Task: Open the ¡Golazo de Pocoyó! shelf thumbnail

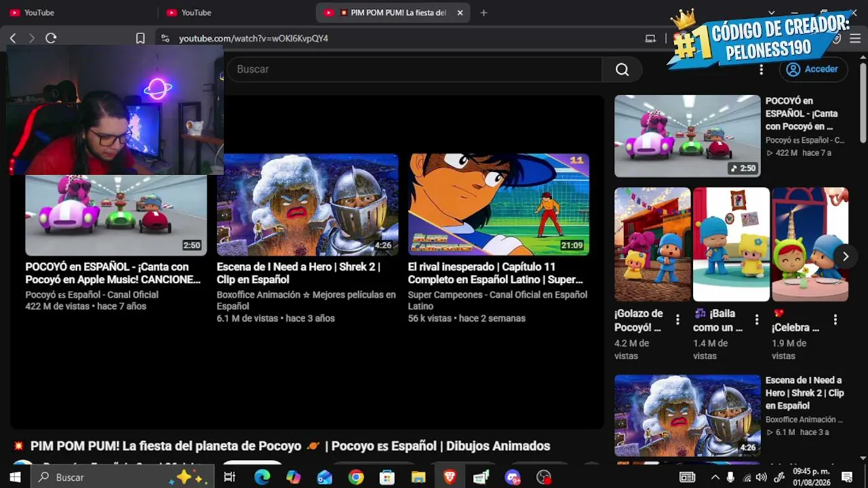Action: click(x=652, y=244)
